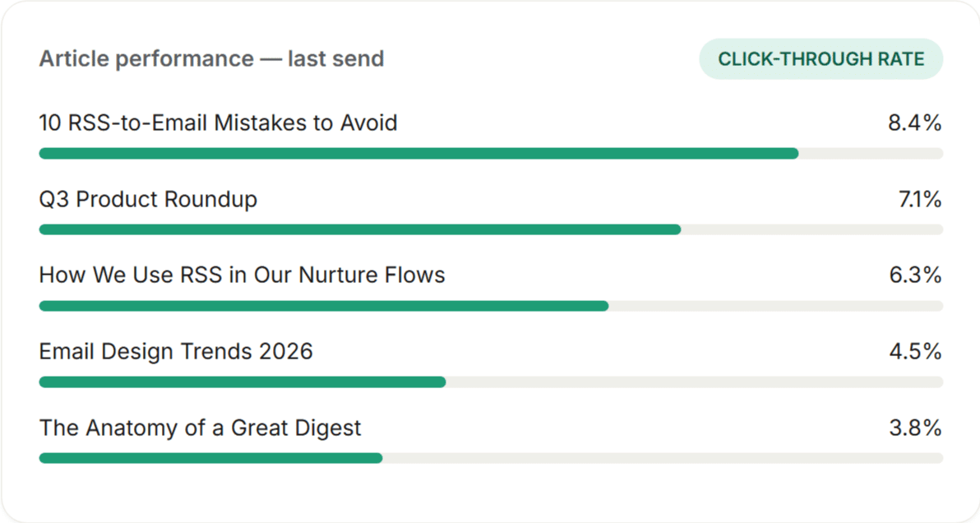The height and width of the screenshot is (523, 980).
Task: Click the green progress bar under Nurture Flows article
Action: tap(324, 306)
